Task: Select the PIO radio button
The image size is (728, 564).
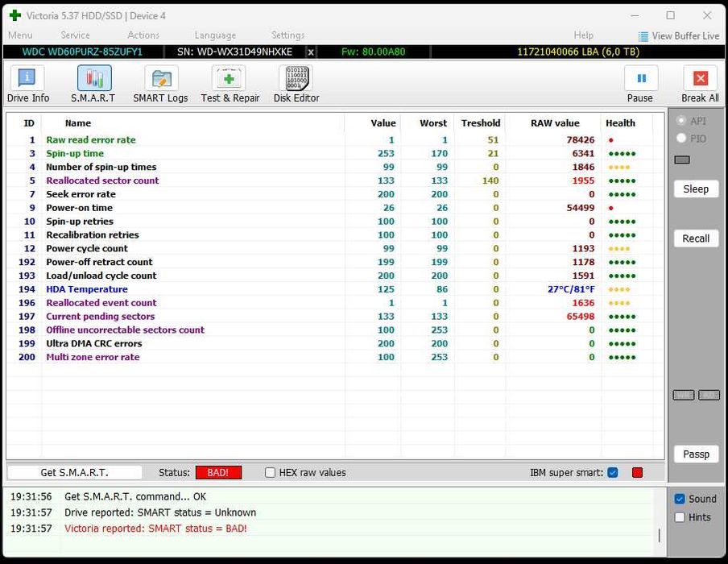Action: click(681, 138)
